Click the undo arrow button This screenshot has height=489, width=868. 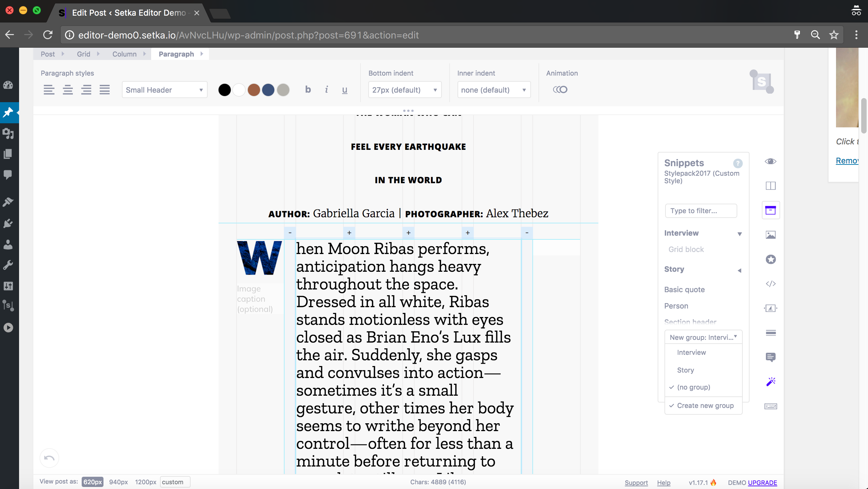(49, 458)
